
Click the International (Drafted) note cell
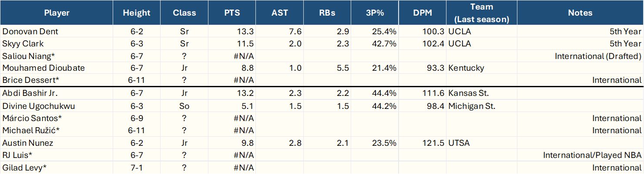(x=580, y=56)
